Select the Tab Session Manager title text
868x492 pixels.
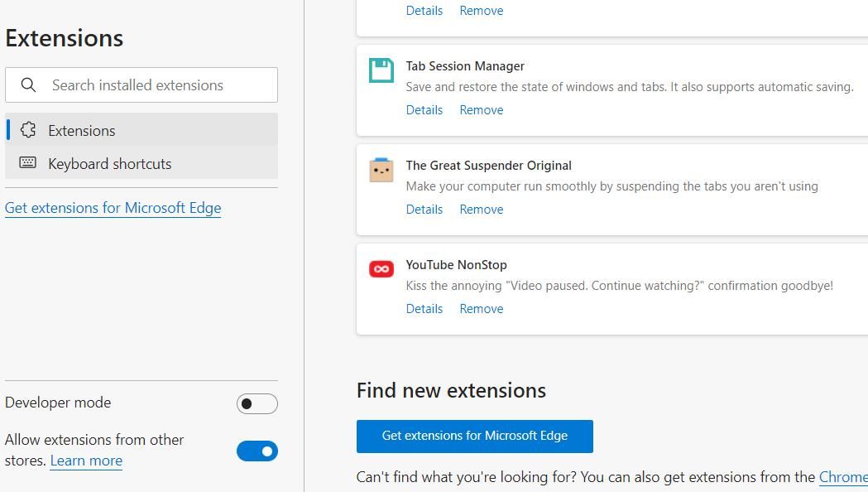point(465,66)
